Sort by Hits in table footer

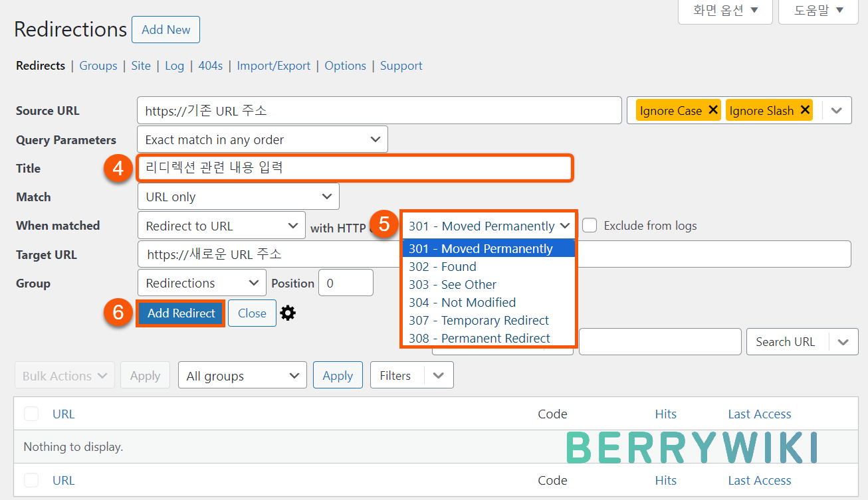coord(665,480)
